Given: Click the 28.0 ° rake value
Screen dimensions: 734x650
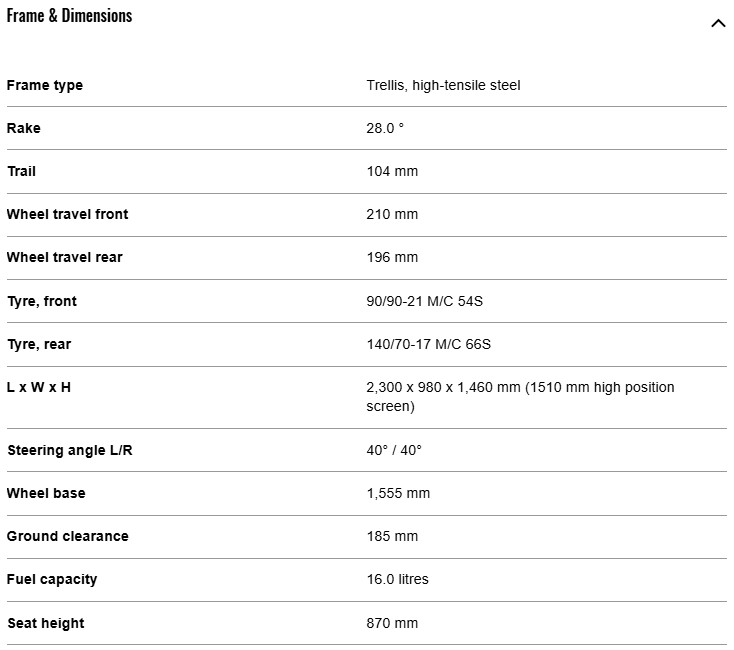Looking at the screenshot, I should (x=385, y=128).
